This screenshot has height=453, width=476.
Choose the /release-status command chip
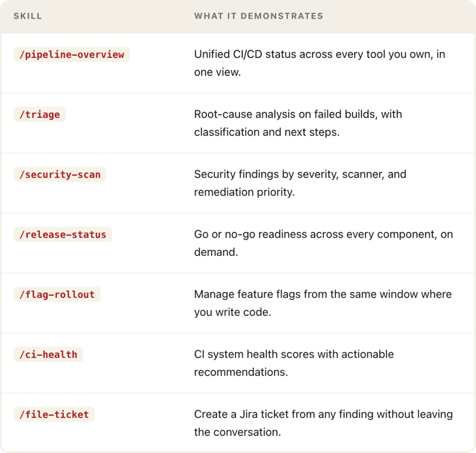tap(63, 234)
